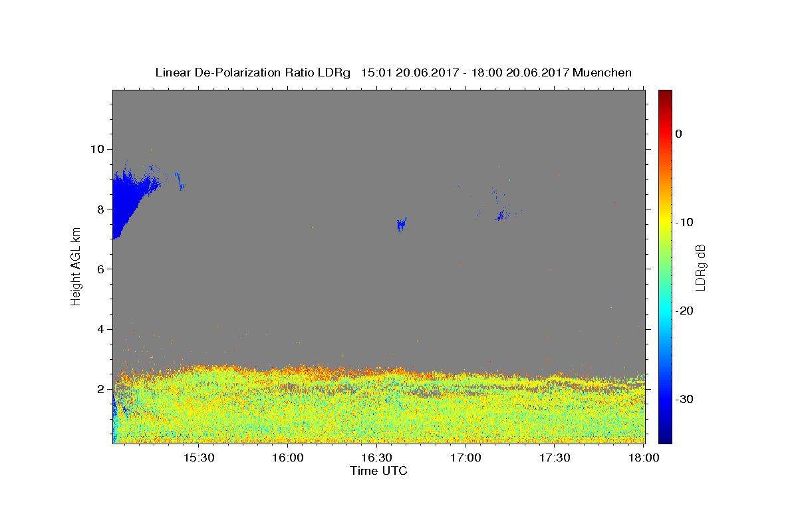The height and width of the screenshot is (532, 798).
Task: Click the 0 colorbar label
Action: [678, 134]
